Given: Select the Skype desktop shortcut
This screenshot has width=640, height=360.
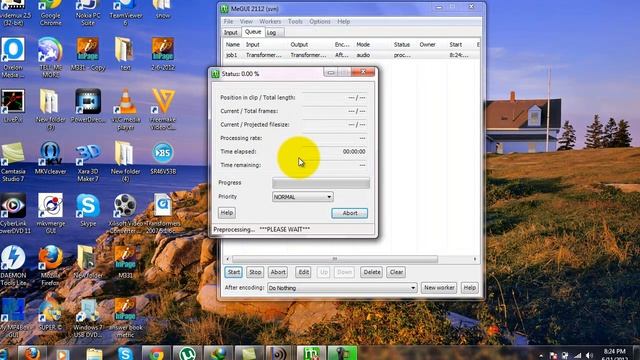Looking at the screenshot, I should point(88,210).
